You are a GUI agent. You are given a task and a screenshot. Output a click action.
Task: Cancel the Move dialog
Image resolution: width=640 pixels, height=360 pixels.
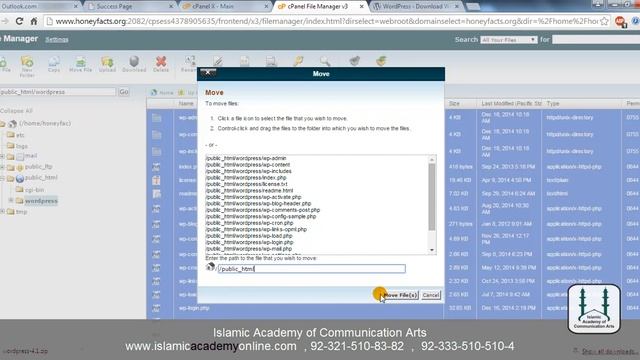tap(431, 295)
